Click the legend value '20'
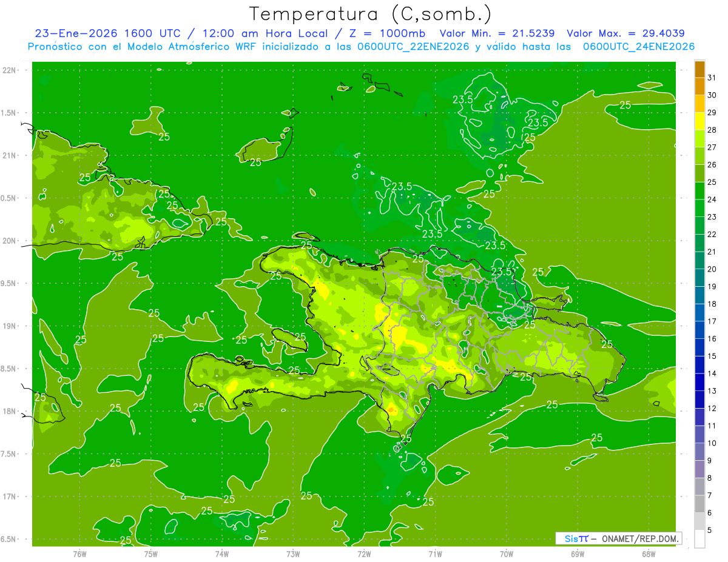Image resolution: width=728 pixels, height=562 pixels. (712, 269)
